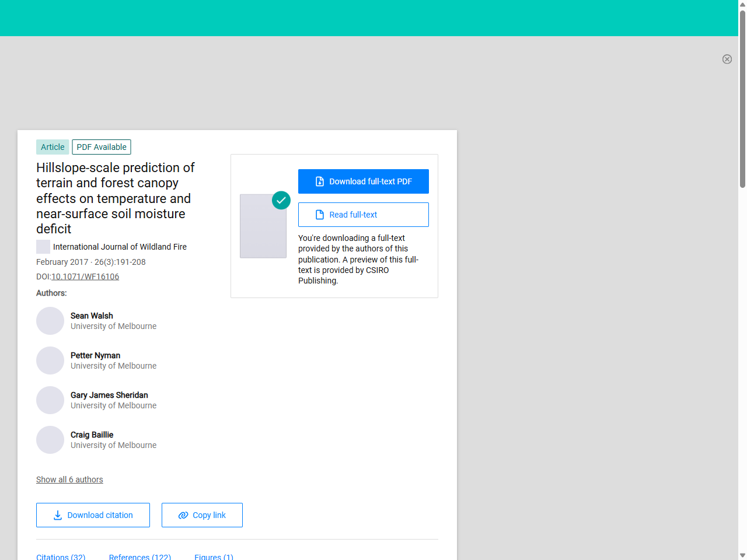Click the PDF Available badge

(x=102, y=147)
